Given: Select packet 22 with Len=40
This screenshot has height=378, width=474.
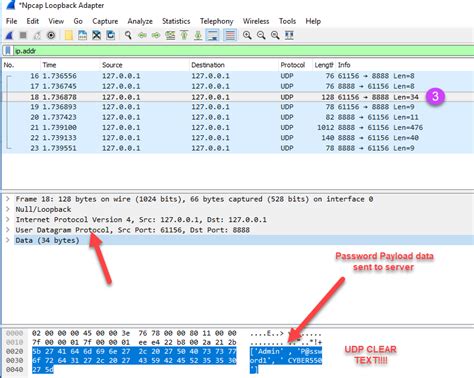Looking at the screenshot, I should tap(238, 138).
